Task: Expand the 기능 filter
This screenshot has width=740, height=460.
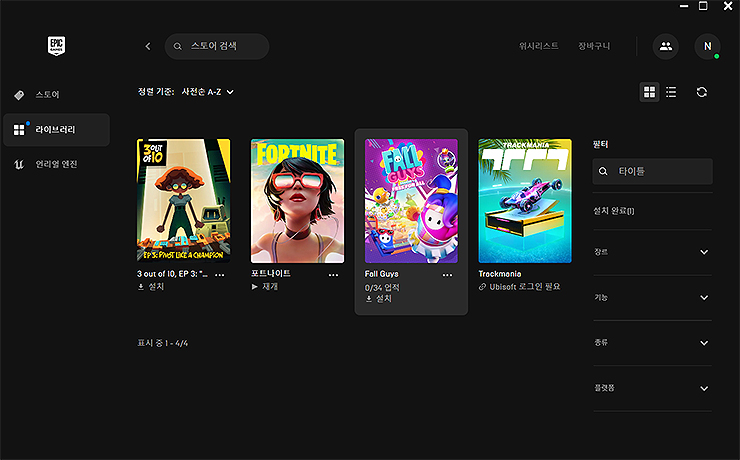Action: 653,297
